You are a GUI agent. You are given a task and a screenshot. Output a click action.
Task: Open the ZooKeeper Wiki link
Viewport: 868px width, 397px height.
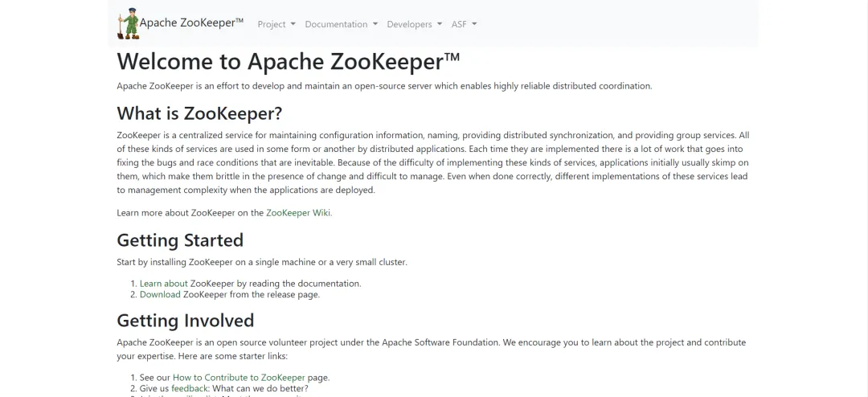click(298, 213)
